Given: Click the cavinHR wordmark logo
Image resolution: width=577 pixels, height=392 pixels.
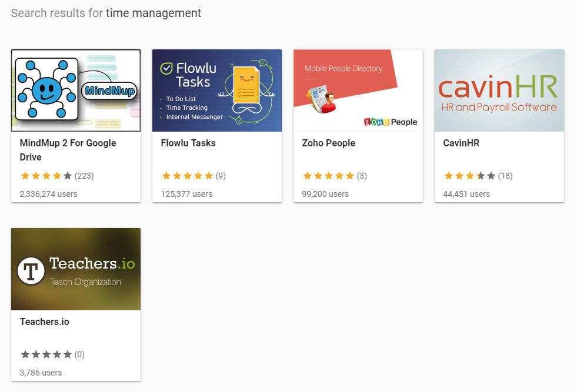Looking at the screenshot, I should click(498, 86).
